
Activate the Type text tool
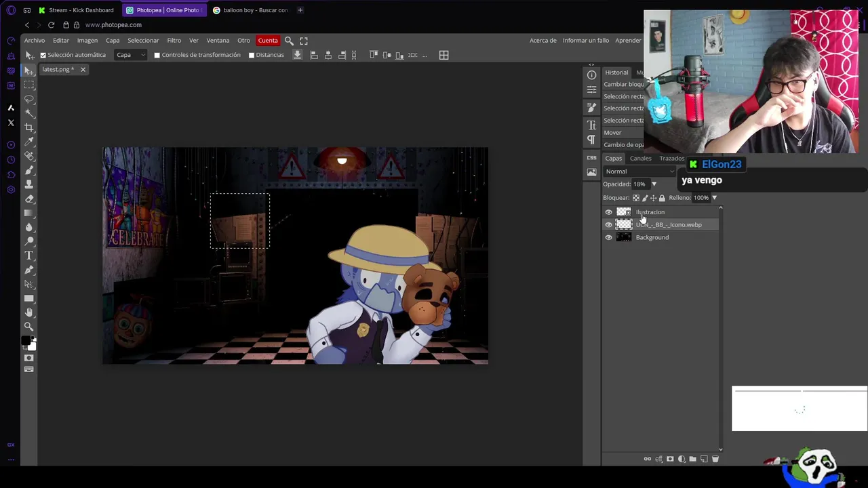coord(29,256)
